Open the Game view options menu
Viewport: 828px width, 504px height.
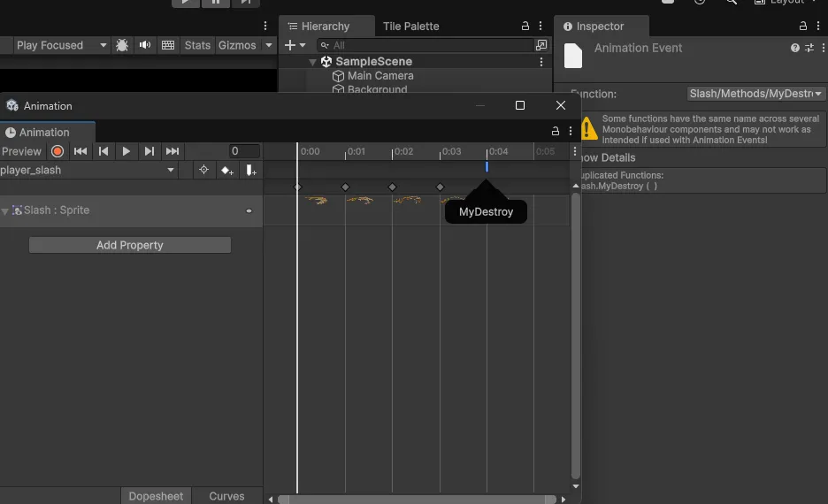tap(265, 26)
